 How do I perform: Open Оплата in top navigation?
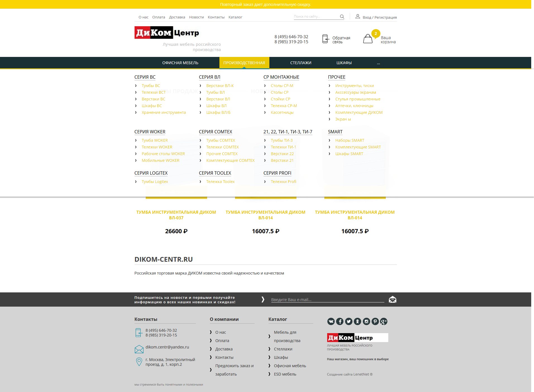tap(159, 17)
